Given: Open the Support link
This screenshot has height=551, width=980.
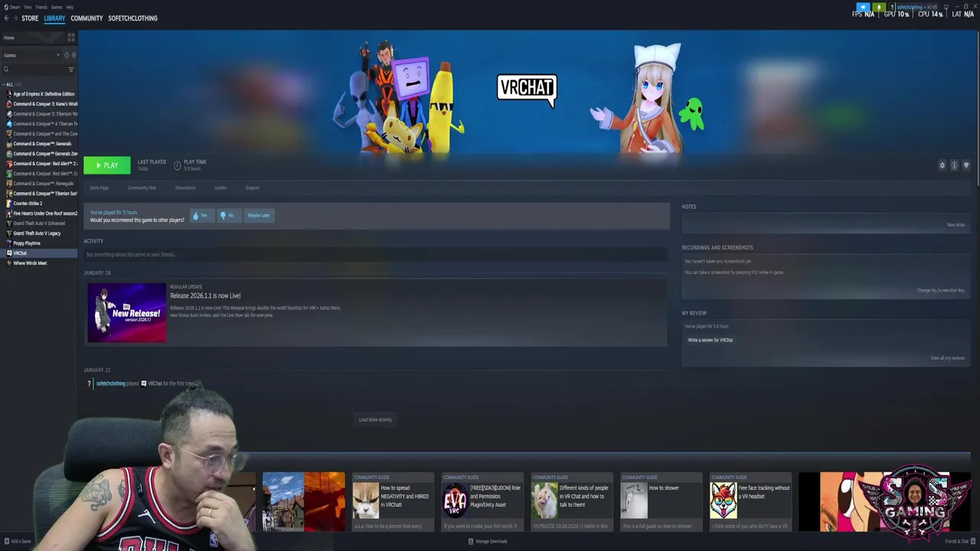Looking at the screenshot, I should pos(253,187).
